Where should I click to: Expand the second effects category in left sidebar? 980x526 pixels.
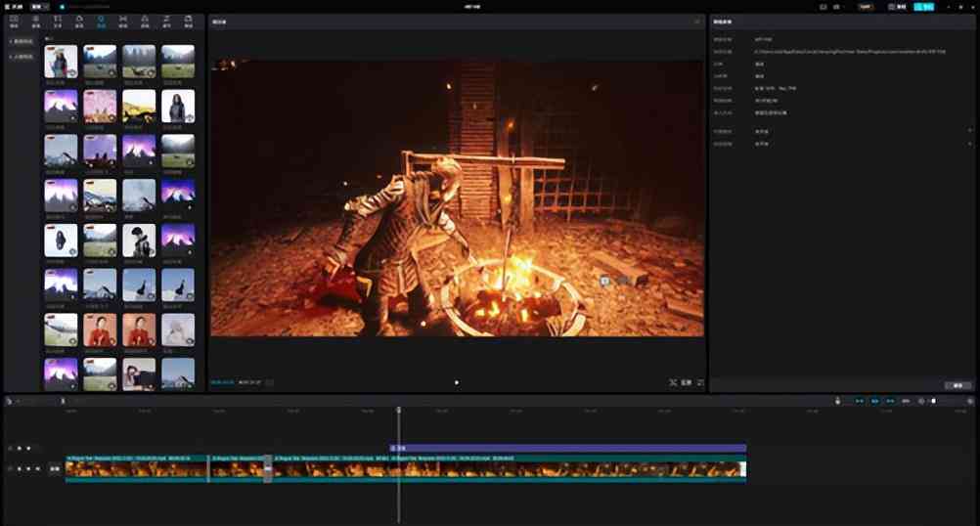point(22,57)
